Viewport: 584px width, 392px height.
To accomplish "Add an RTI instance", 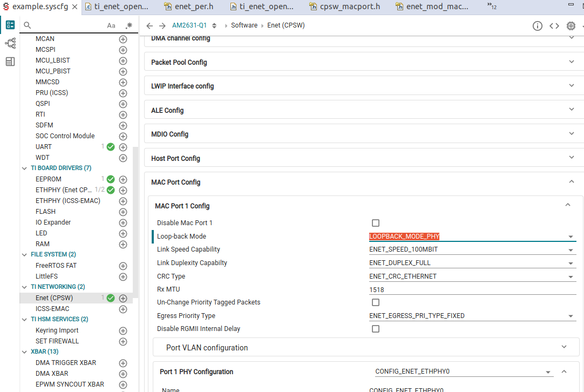I will coord(123,115).
